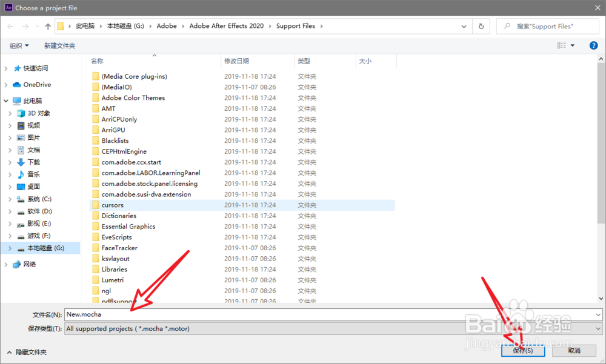Expand the address bar history dropdown
The height and width of the screenshot is (364, 606).
[464, 26]
